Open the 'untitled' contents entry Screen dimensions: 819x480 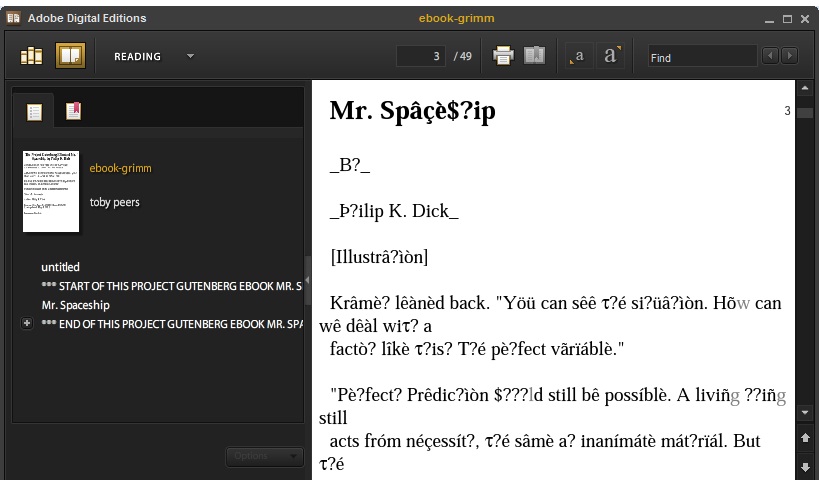[61, 267]
